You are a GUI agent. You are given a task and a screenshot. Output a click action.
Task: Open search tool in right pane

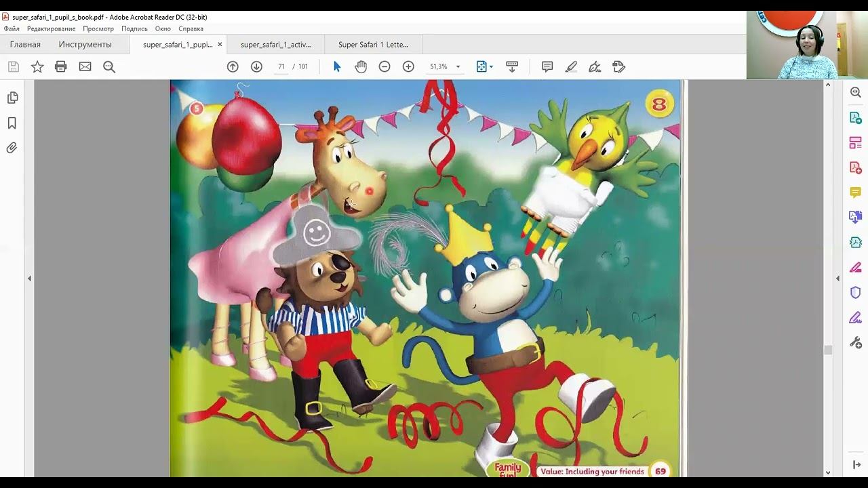(x=856, y=92)
